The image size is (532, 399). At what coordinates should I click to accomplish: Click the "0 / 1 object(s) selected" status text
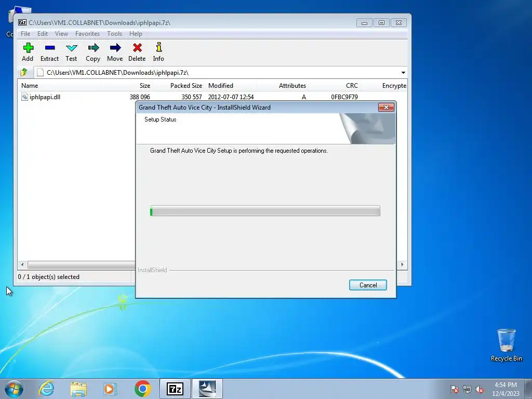[48, 277]
